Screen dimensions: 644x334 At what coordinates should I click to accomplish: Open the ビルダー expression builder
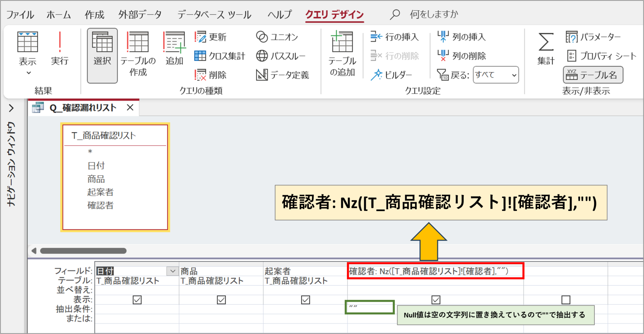pyautogui.click(x=391, y=75)
